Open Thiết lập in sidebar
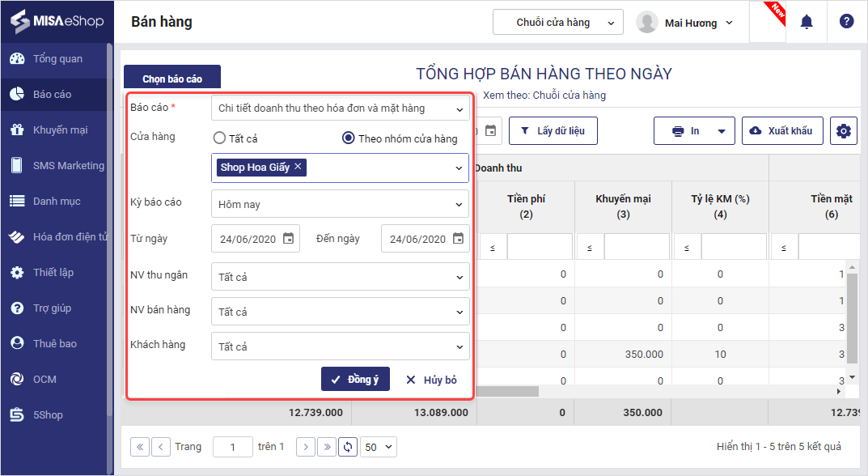The width and height of the screenshot is (868, 476). [55, 272]
